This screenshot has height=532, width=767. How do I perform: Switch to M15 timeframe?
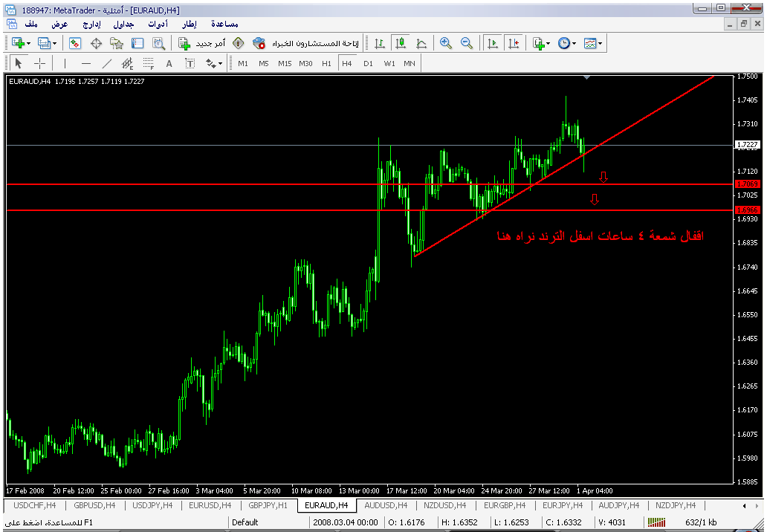click(x=284, y=63)
